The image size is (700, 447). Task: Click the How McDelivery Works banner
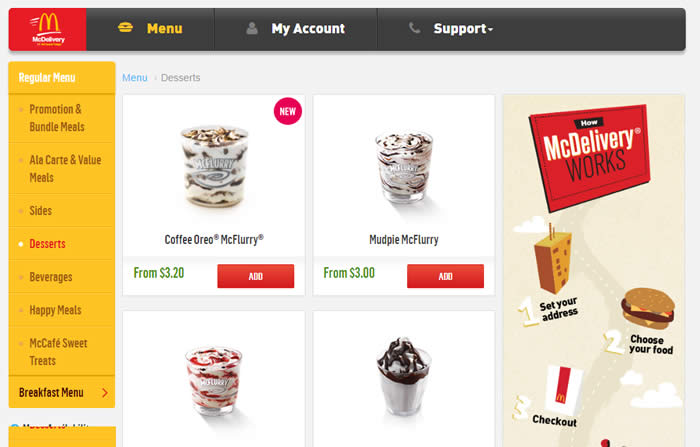[590, 157]
